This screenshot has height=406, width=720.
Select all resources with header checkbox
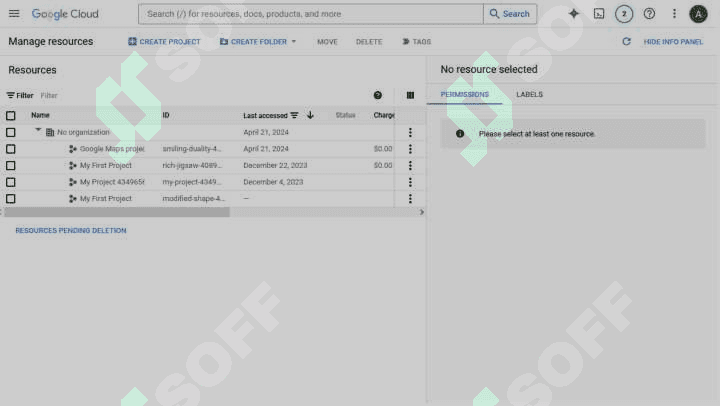[x=11, y=115]
